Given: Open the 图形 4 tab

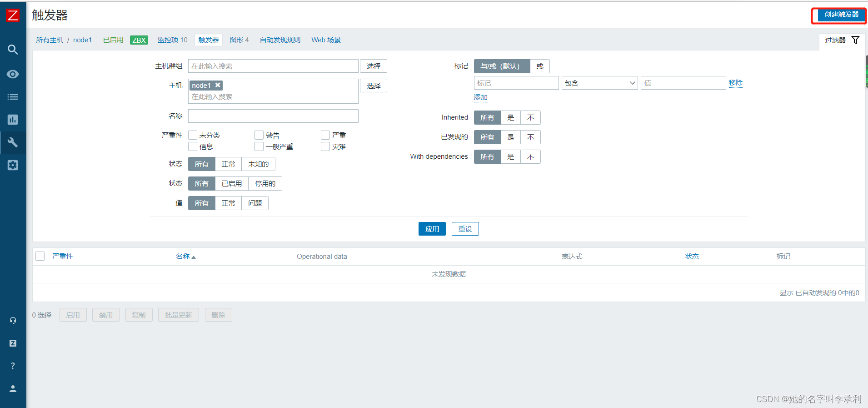Looking at the screenshot, I should [239, 40].
